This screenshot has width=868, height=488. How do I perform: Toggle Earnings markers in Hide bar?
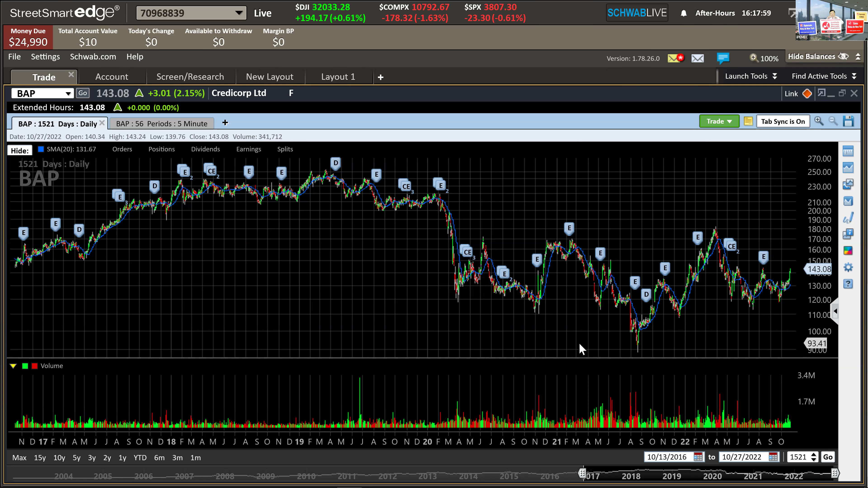248,149
